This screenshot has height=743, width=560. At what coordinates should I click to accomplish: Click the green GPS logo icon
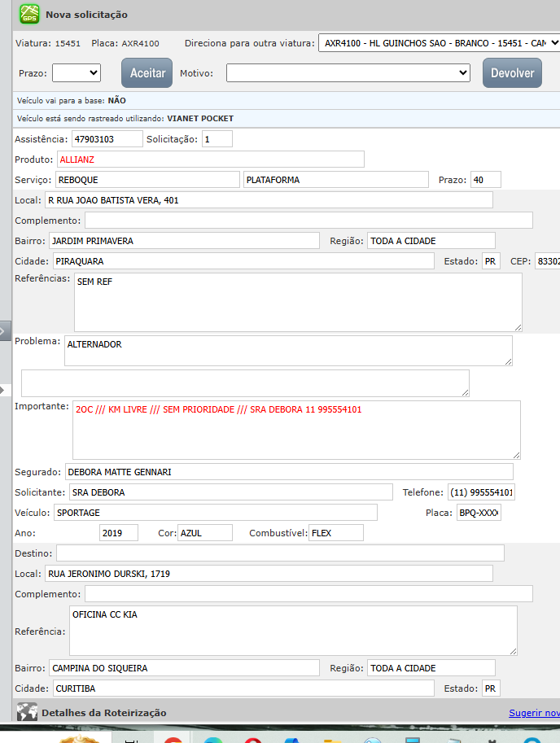coord(29,15)
